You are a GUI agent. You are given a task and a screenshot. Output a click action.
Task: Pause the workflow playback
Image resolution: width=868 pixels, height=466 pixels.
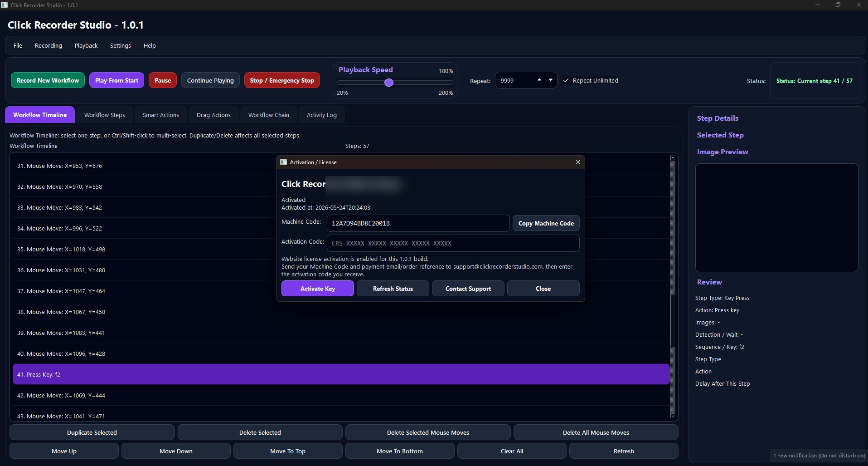[163, 80]
